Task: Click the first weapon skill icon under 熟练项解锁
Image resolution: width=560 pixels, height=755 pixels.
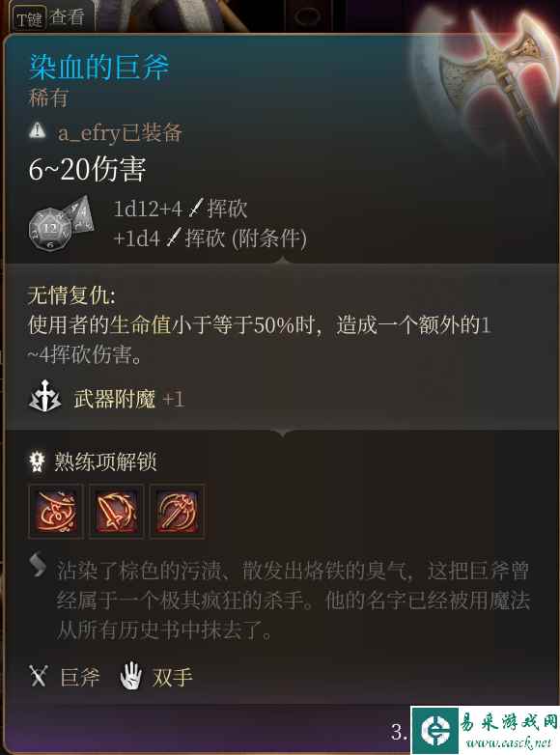Action: coord(56,511)
